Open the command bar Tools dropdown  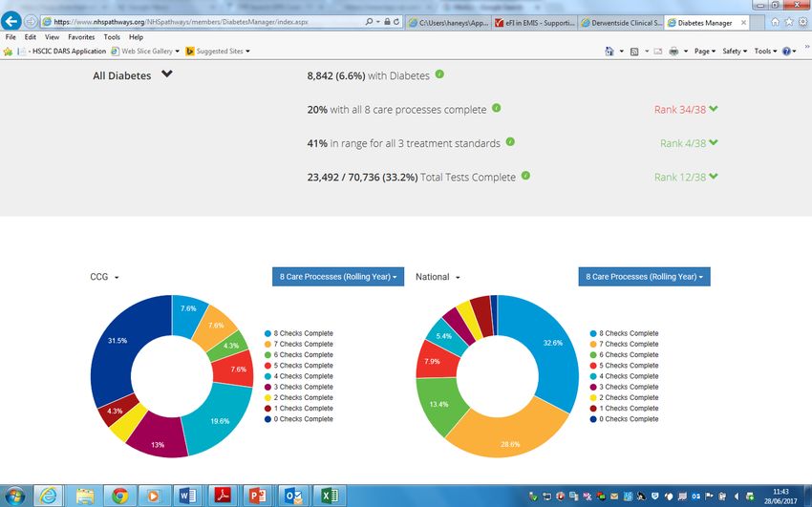[x=765, y=52]
